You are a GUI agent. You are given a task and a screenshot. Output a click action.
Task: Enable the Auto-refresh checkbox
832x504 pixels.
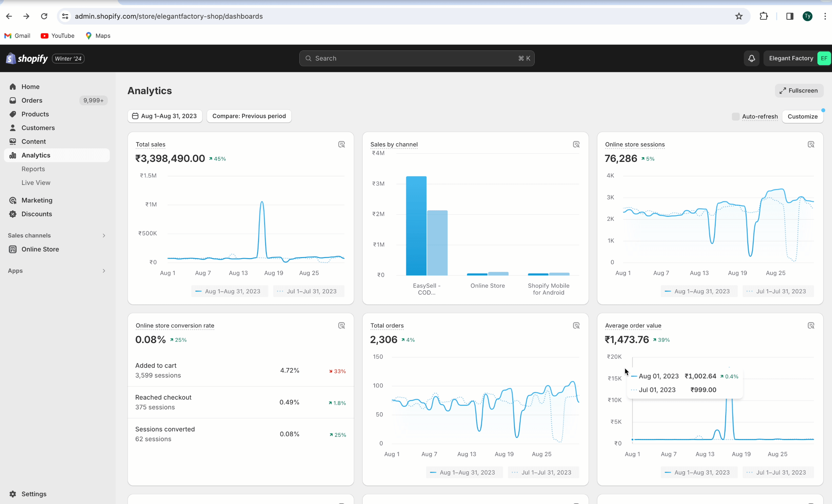pyautogui.click(x=735, y=117)
